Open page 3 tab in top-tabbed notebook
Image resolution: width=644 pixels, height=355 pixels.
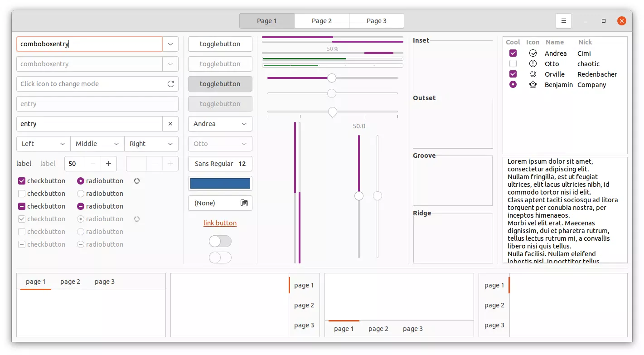click(x=105, y=282)
